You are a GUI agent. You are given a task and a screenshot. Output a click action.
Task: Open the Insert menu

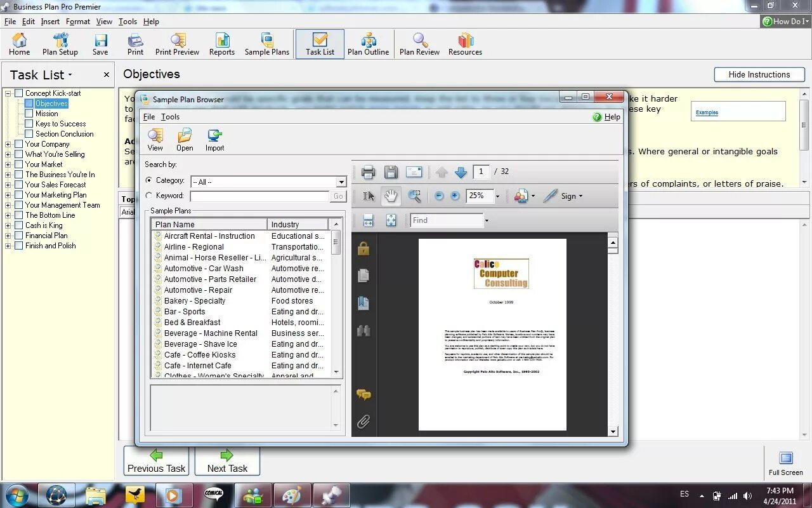coord(50,22)
